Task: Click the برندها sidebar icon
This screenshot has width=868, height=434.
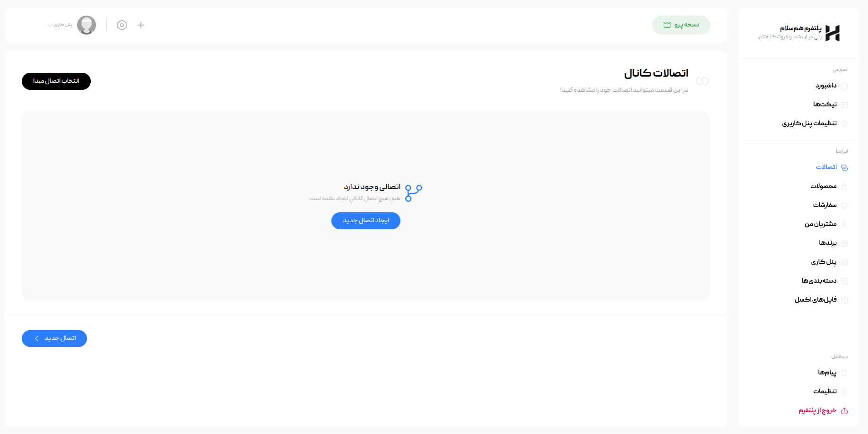Action: [x=844, y=243]
